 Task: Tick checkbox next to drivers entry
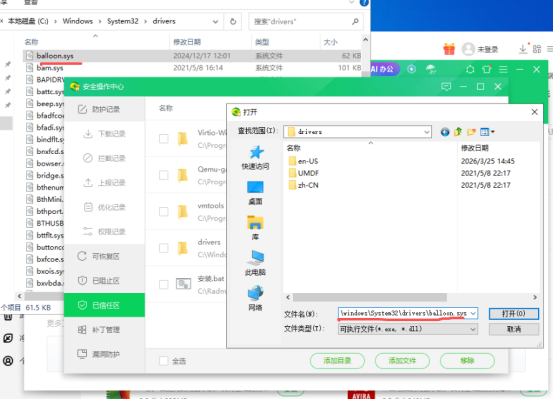coord(164,248)
